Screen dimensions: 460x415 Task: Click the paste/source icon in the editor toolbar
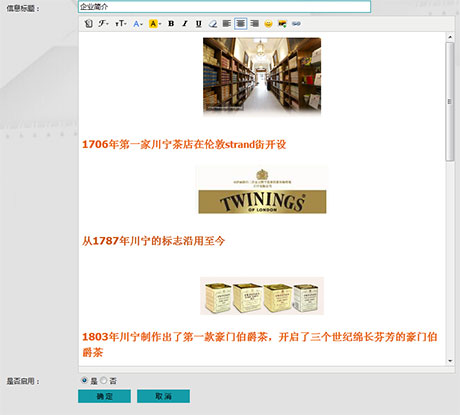88,24
